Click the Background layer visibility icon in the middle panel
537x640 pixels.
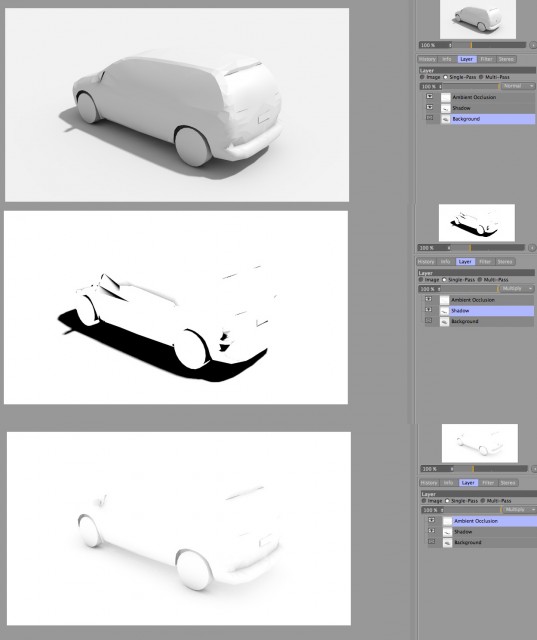(428, 321)
